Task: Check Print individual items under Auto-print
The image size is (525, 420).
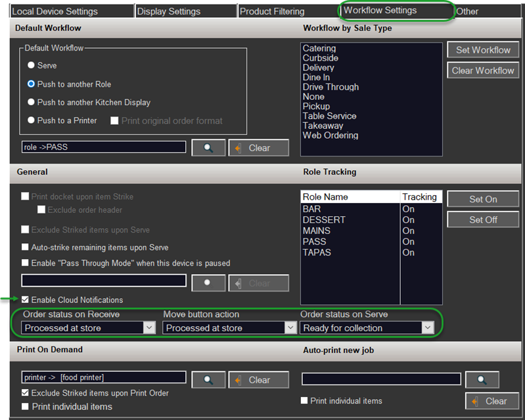Action: coord(304,400)
